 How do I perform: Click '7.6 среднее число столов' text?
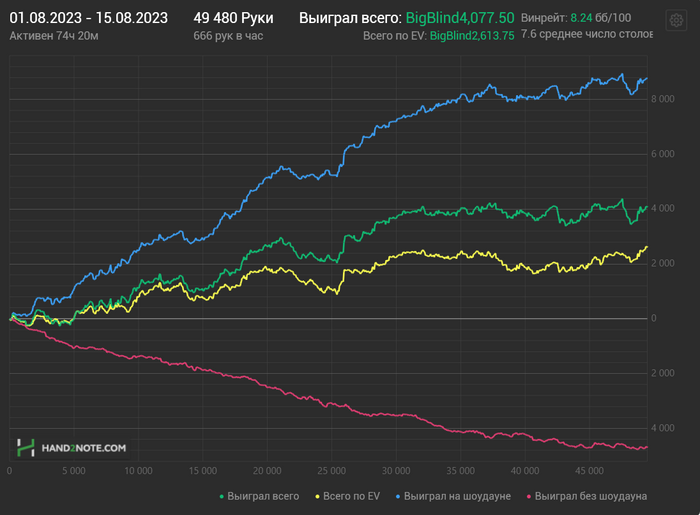(x=587, y=34)
